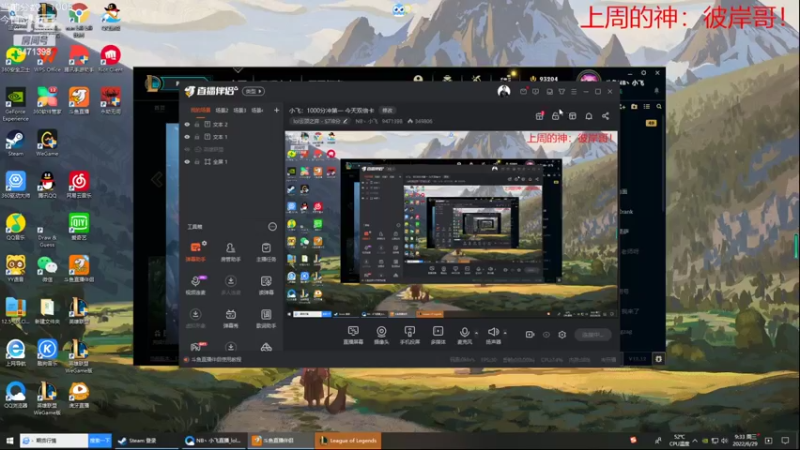Click the start live button at bottom right
Image resolution: width=800 pixels, height=450 pixels.
(x=593, y=335)
